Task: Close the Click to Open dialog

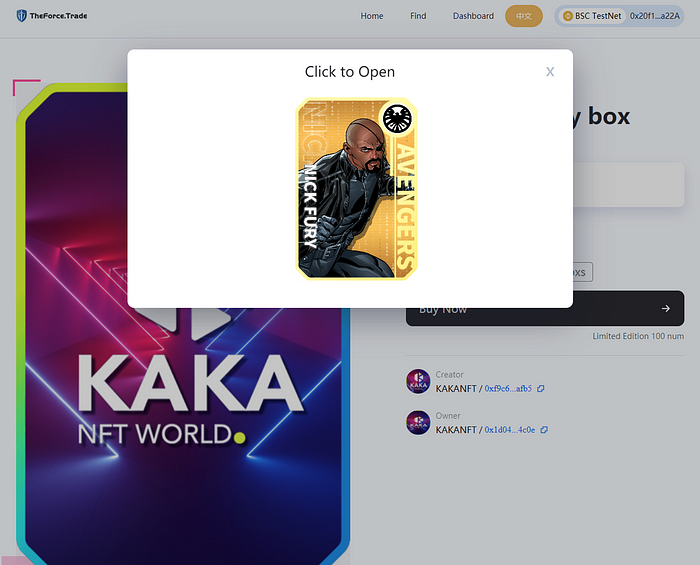Action: click(x=550, y=71)
